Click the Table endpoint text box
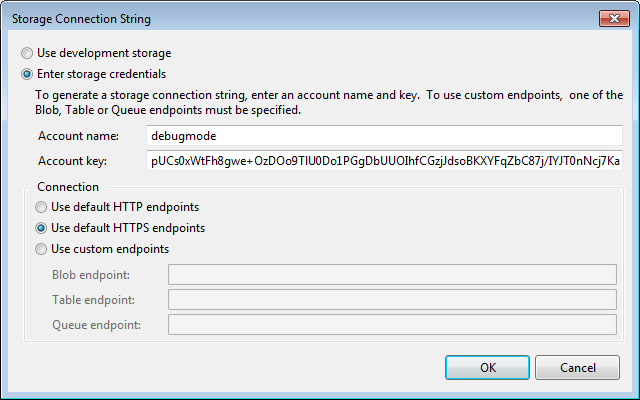This screenshot has width=640, height=400. point(392,300)
